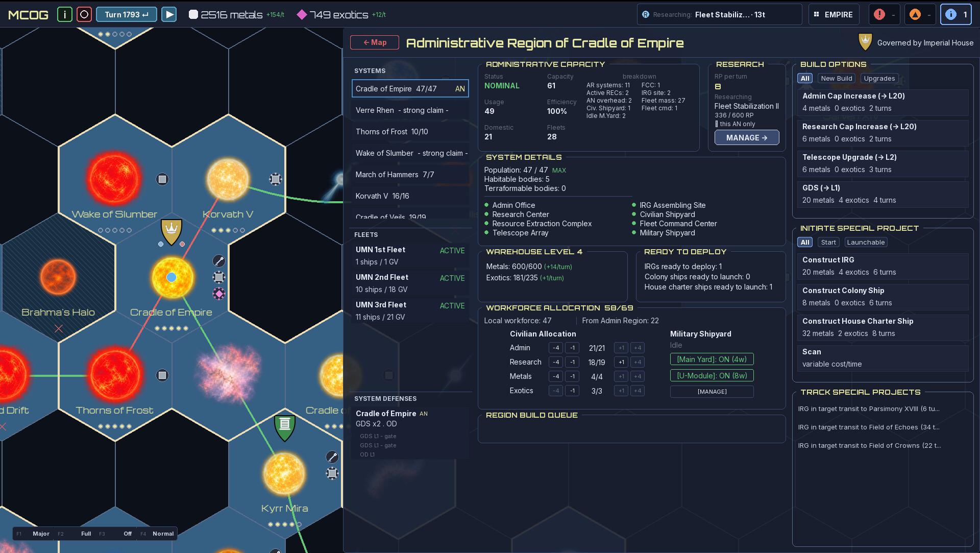Image resolution: width=980 pixels, height=553 pixels.
Task: Select All tab under Build Options
Action: 805,79
